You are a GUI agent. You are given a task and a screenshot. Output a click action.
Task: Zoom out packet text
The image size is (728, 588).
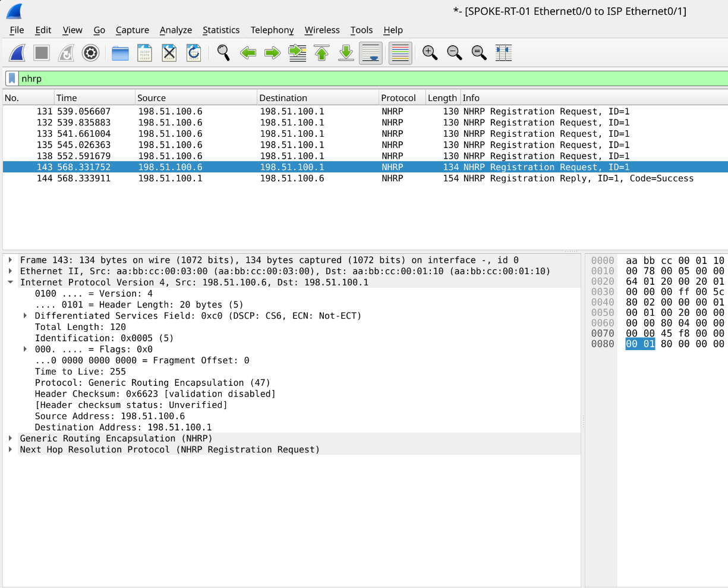click(455, 53)
